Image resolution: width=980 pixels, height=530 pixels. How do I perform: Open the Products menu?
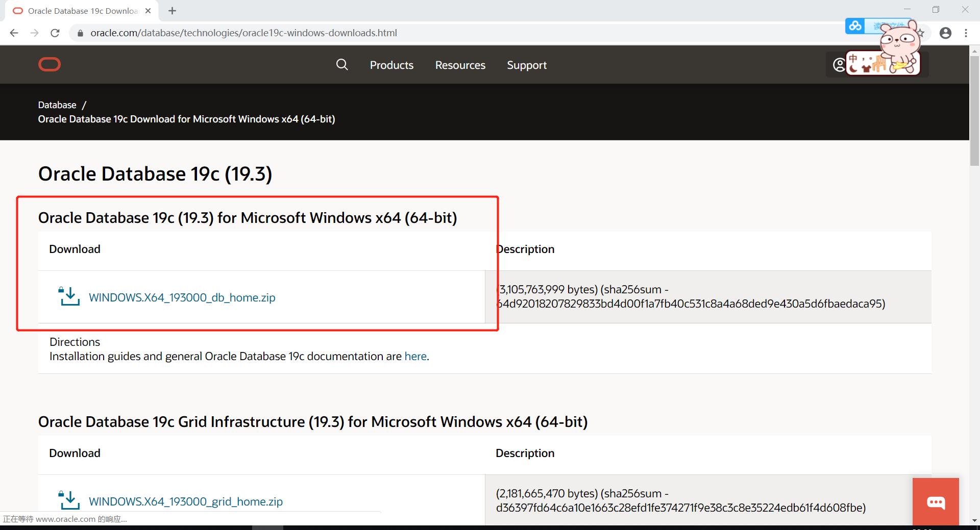(391, 65)
